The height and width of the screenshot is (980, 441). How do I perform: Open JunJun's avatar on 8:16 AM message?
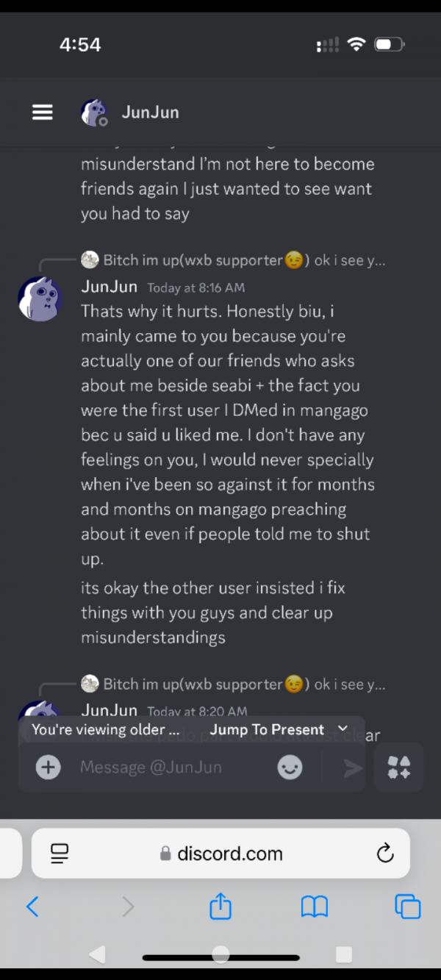(40, 298)
